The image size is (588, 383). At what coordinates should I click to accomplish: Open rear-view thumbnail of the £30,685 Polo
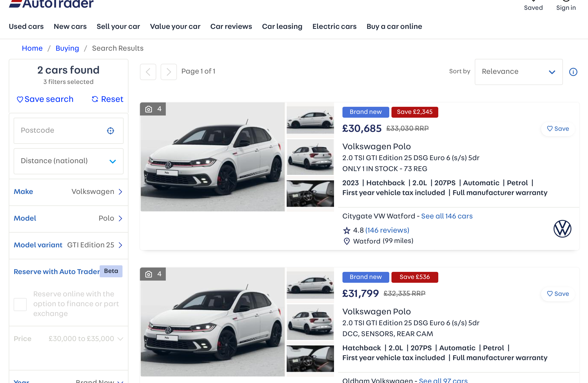[310, 157]
